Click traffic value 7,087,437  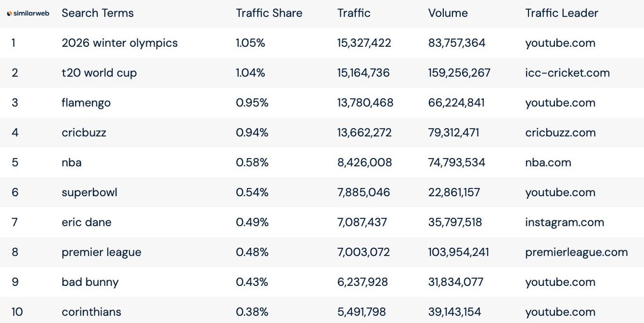pos(362,222)
